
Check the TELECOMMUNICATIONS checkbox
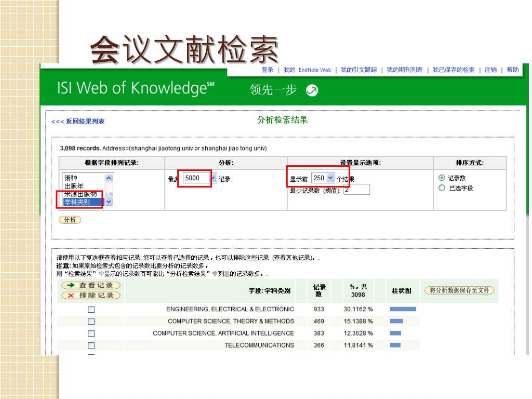click(x=91, y=345)
